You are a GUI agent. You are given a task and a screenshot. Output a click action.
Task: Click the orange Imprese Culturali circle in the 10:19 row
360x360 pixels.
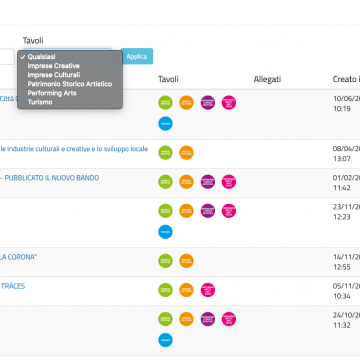coord(186,102)
